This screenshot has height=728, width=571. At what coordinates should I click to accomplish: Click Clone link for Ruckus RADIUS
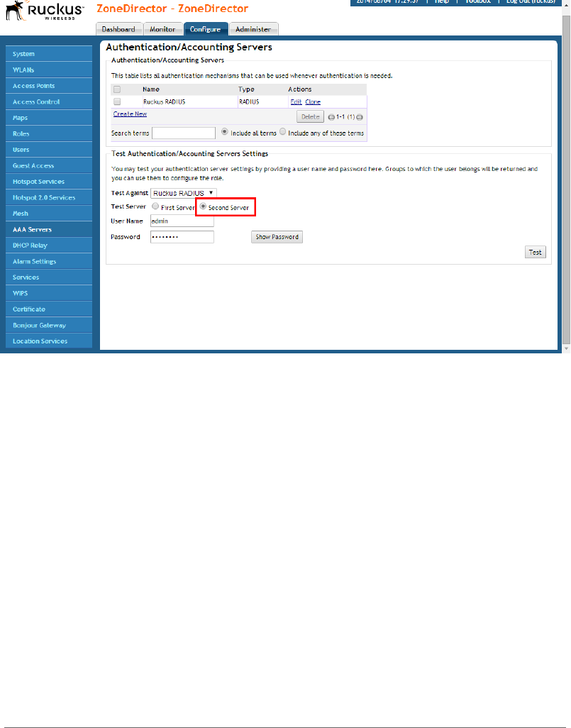[x=313, y=101]
